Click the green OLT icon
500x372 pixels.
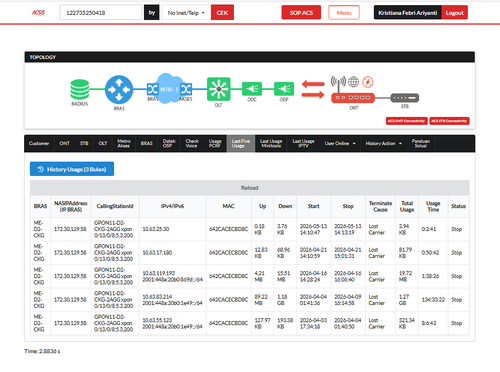(x=218, y=89)
